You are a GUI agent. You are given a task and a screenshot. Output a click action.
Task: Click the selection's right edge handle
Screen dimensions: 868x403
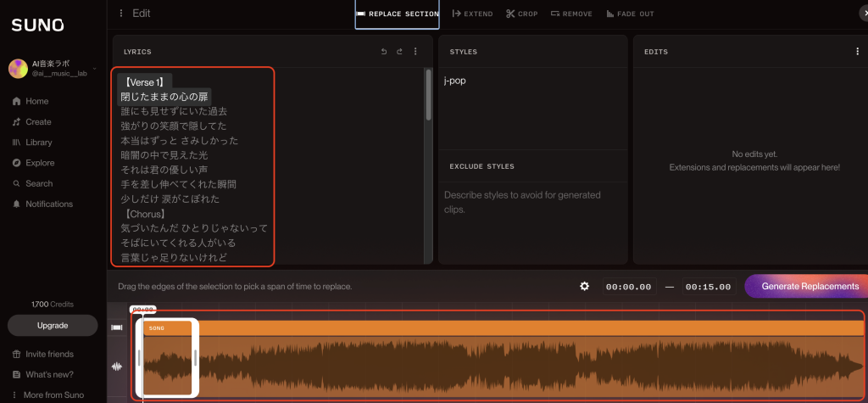tap(195, 357)
